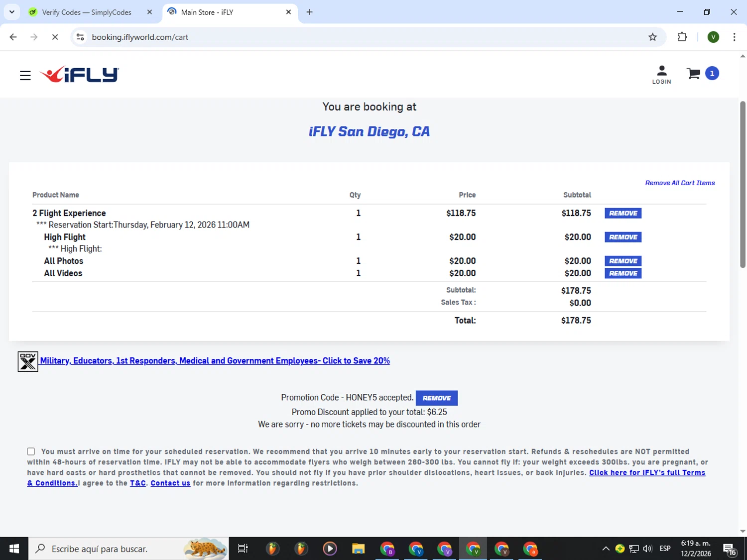
Task: Switch the ESP keyboard language
Action: (x=665, y=549)
